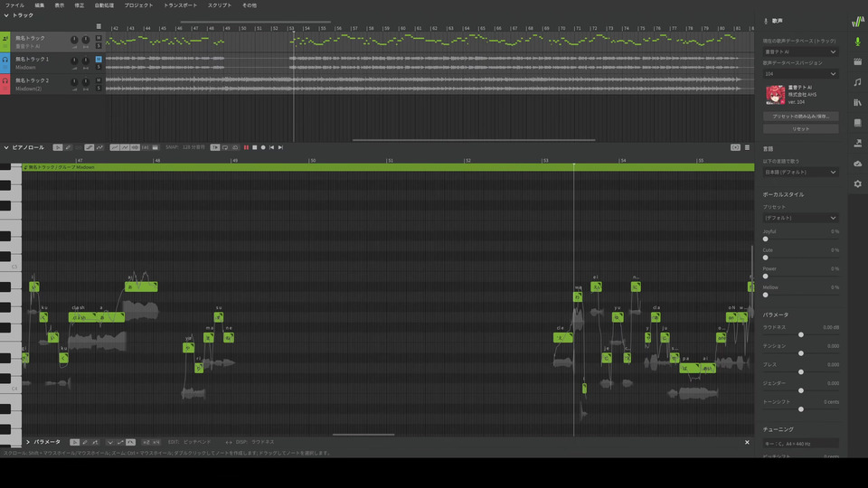
Task: Click the tuning key field under チューニング
Action: coord(800,443)
